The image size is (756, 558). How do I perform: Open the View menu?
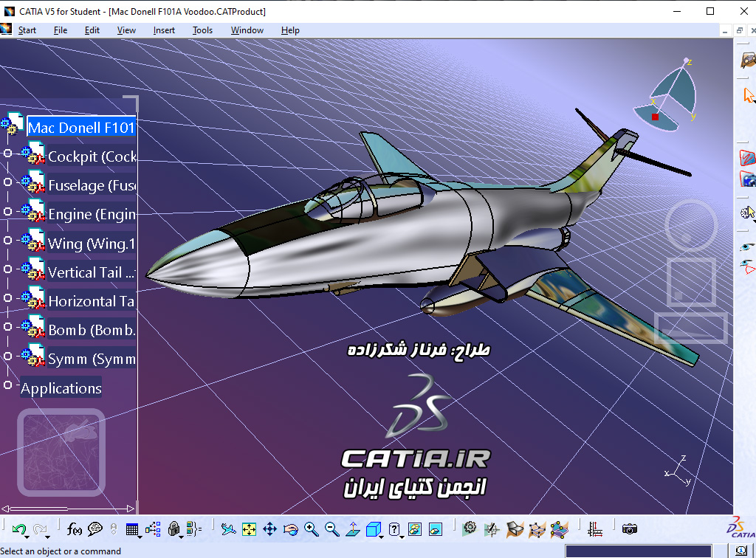point(126,30)
